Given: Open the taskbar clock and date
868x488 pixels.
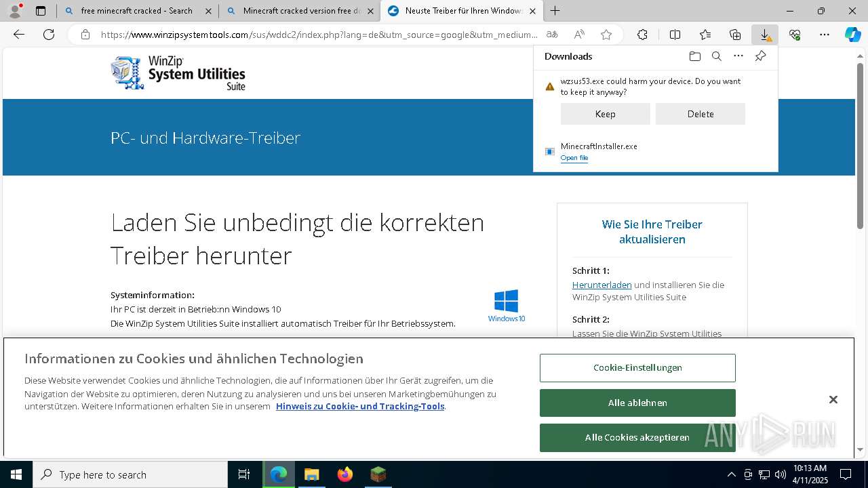Looking at the screenshot, I should (x=810, y=474).
